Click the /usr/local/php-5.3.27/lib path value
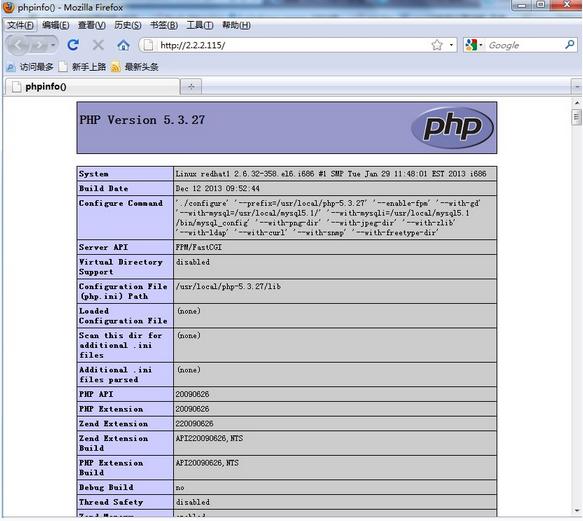The width and height of the screenshot is (583, 521). pyautogui.click(x=228, y=286)
